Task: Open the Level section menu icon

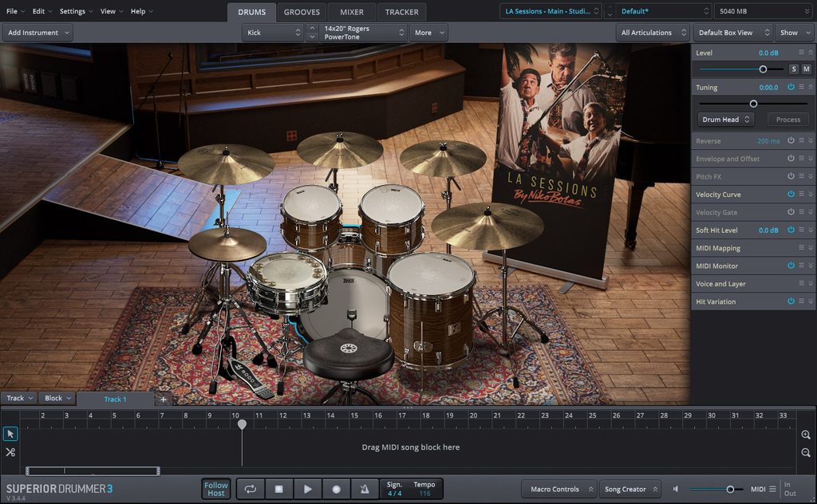Action: point(801,52)
